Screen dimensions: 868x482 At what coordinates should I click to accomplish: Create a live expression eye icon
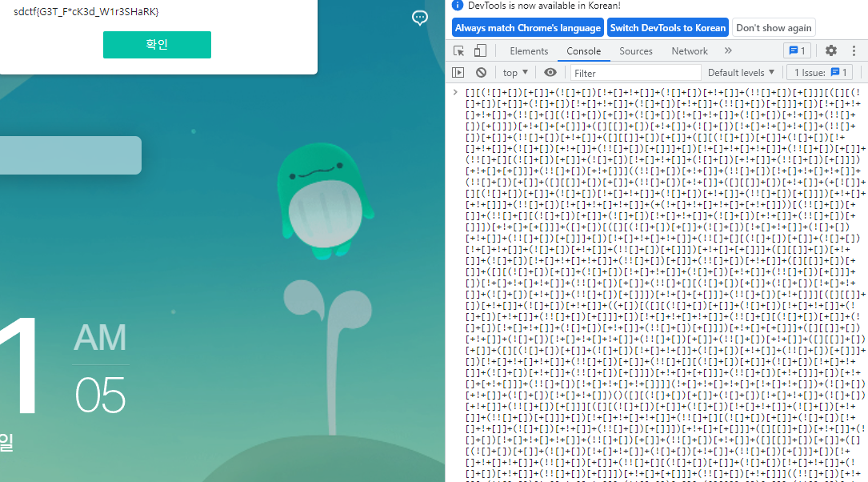tap(550, 73)
